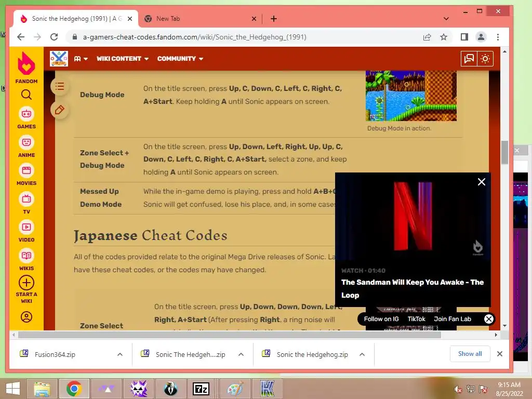Open the Chrome three-dot menu
The image size is (532, 399).
pos(498,37)
